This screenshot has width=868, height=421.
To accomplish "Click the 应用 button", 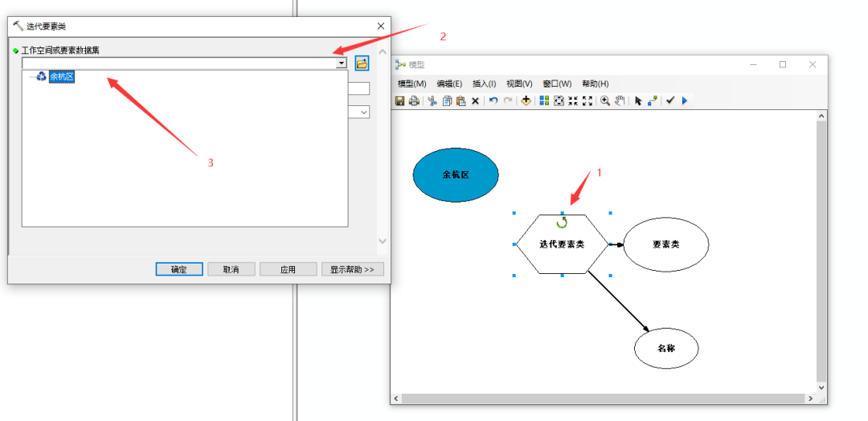I will tap(288, 269).
